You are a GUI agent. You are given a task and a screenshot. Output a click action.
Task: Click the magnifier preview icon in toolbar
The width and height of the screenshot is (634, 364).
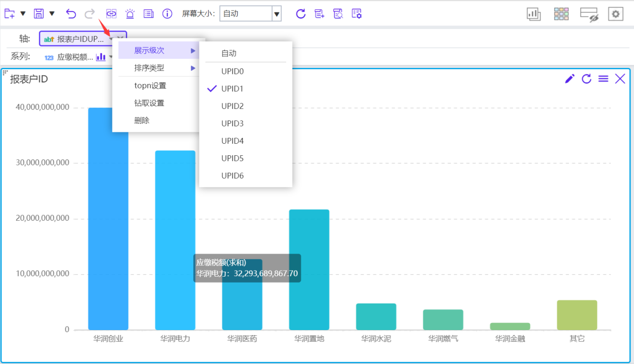point(338,13)
